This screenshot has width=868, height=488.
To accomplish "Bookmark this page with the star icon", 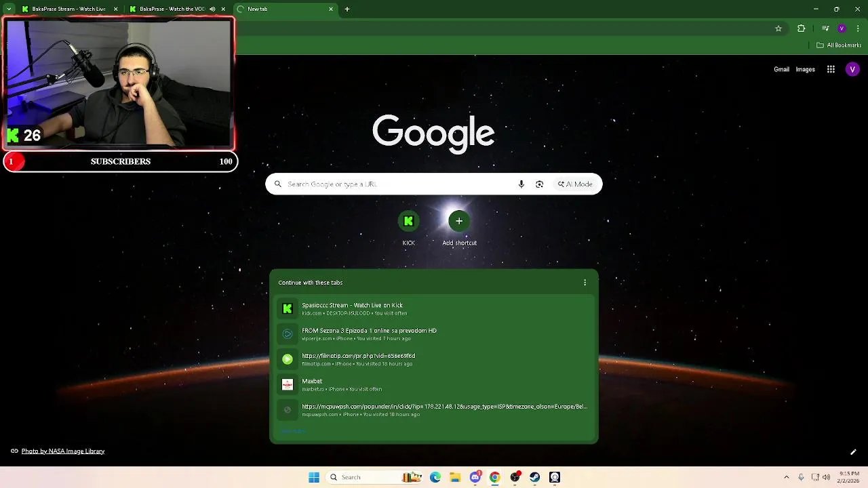I will (778, 28).
